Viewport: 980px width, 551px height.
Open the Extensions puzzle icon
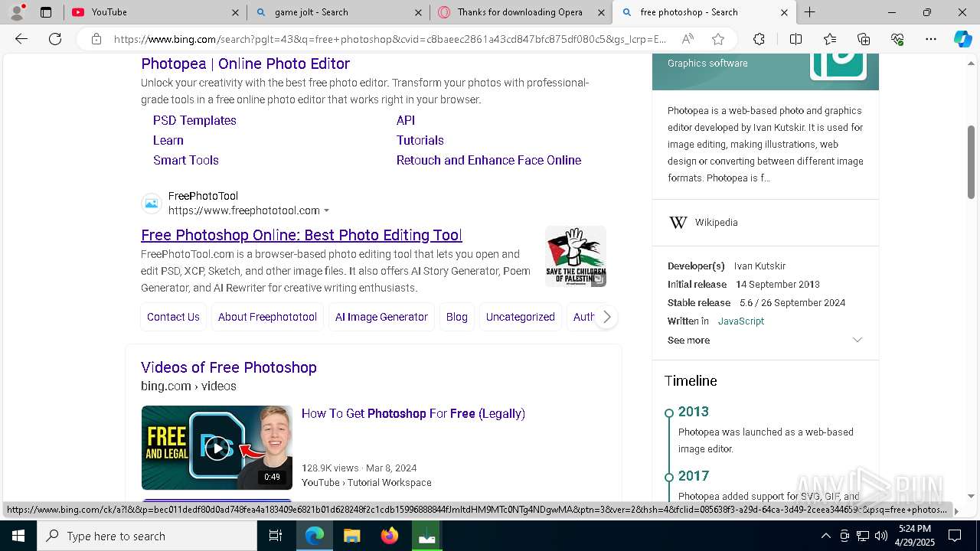tap(759, 39)
